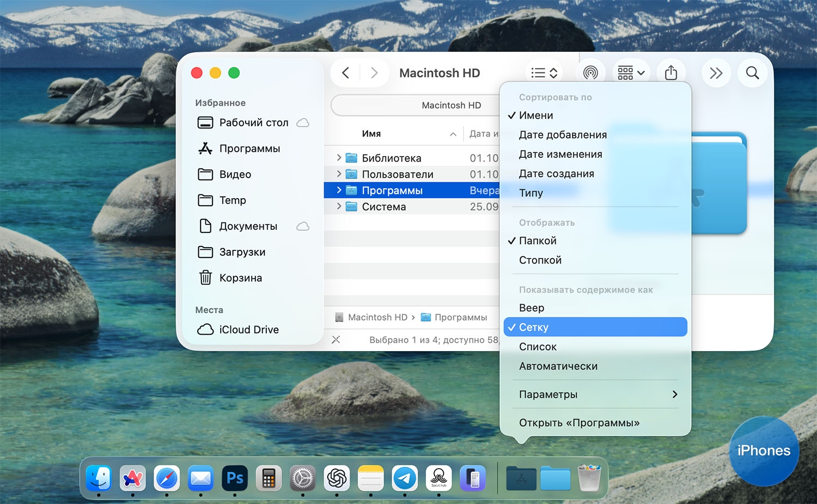The width and height of the screenshot is (817, 504).
Task: Go back with the left arrow button
Action: (346, 73)
